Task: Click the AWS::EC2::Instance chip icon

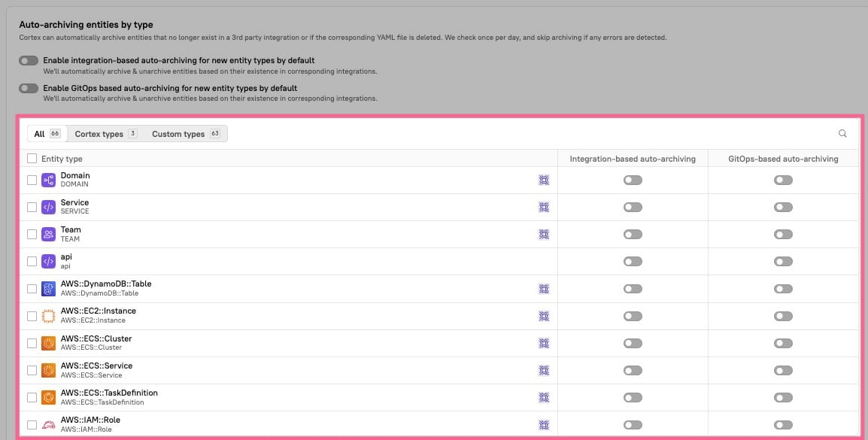Action: point(49,316)
